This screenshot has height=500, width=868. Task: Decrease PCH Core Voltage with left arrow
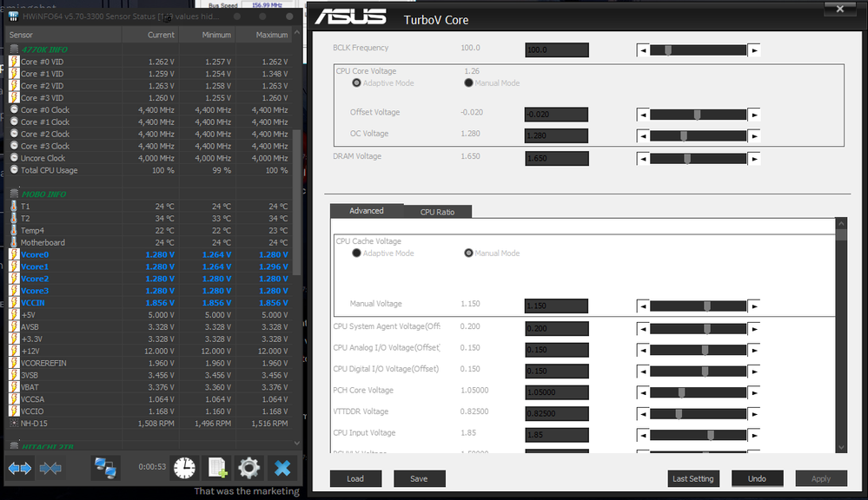[643, 392]
